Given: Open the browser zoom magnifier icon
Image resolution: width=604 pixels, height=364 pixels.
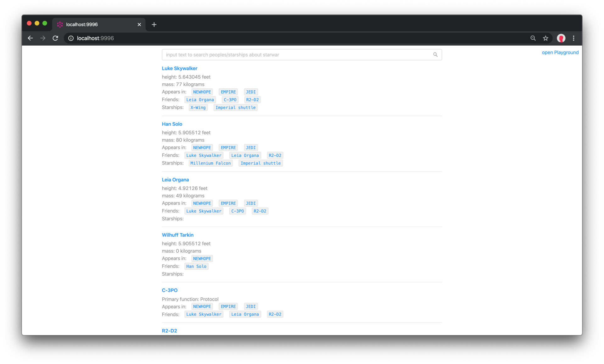Looking at the screenshot, I should coord(533,38).
